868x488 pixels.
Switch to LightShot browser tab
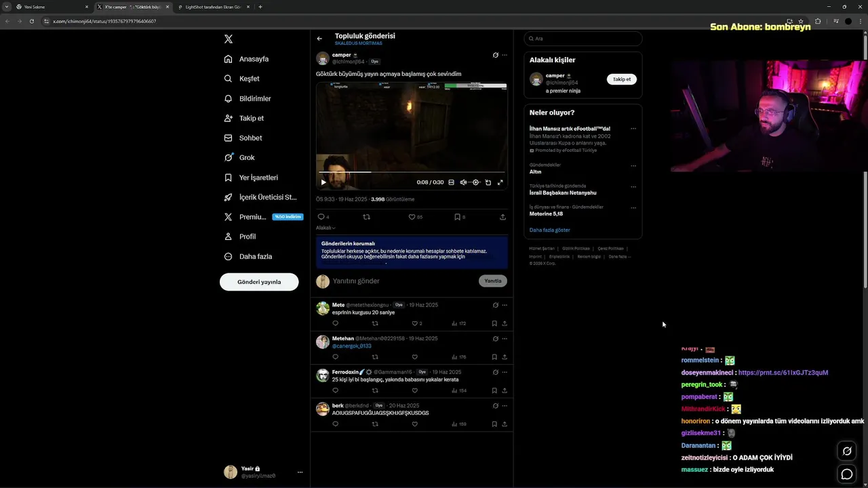(x=212, y=7)
